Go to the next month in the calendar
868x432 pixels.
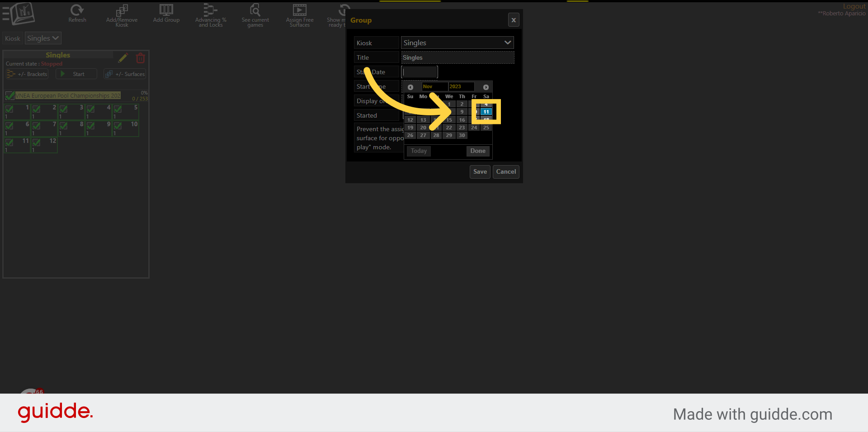(x=486, y=87)
